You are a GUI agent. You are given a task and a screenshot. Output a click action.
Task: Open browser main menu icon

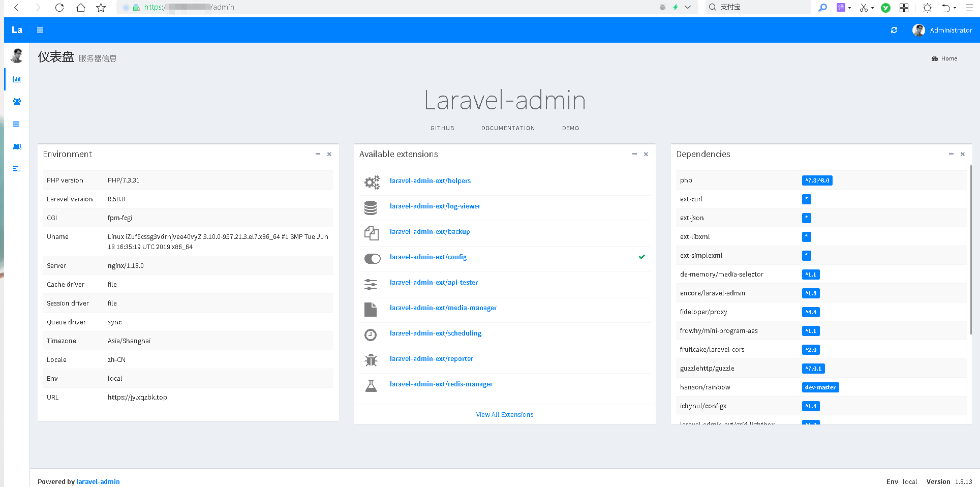click(x=969, y=7)
